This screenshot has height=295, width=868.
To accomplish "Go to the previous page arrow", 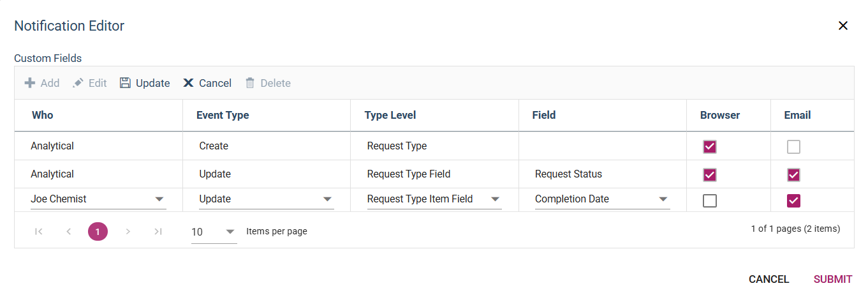I will point(68,231).
